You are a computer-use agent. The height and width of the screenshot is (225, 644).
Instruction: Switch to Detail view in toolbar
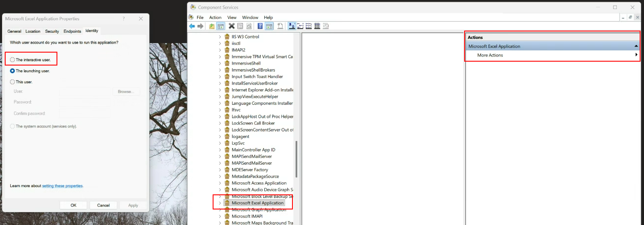click(x=317, y=26)
